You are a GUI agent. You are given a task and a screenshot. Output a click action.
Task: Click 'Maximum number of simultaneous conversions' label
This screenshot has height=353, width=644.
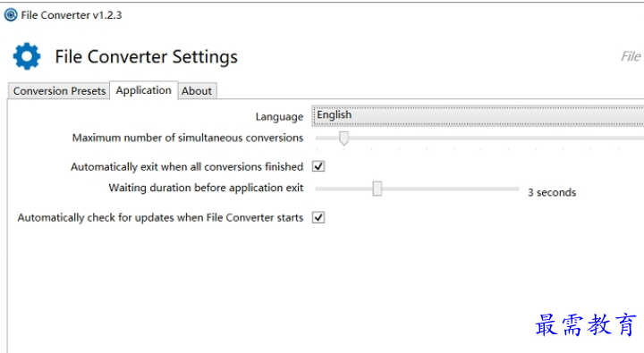[188, 138]
